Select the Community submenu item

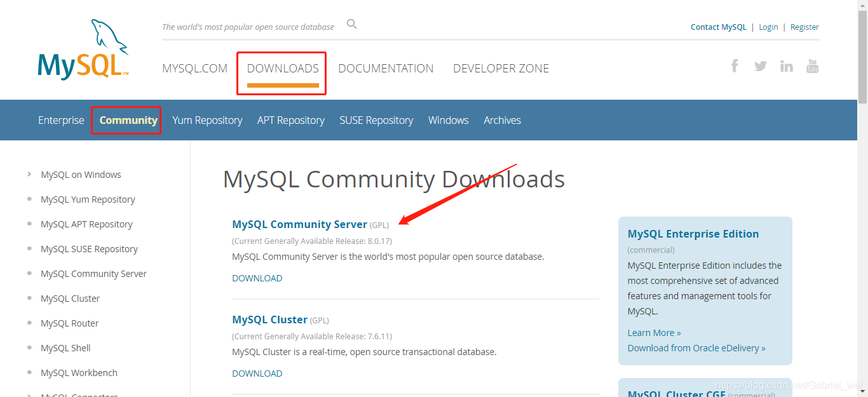(x=128, y=120)
